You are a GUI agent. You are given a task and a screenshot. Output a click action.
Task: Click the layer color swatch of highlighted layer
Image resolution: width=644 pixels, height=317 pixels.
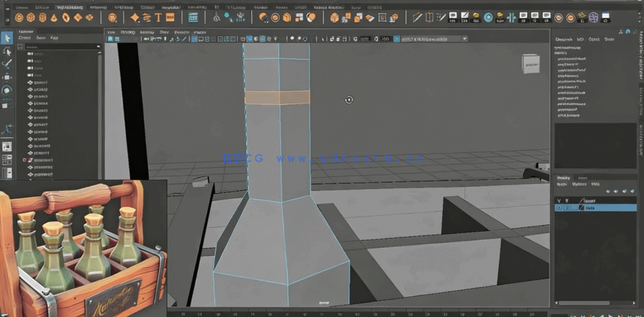tap(583, 208)
